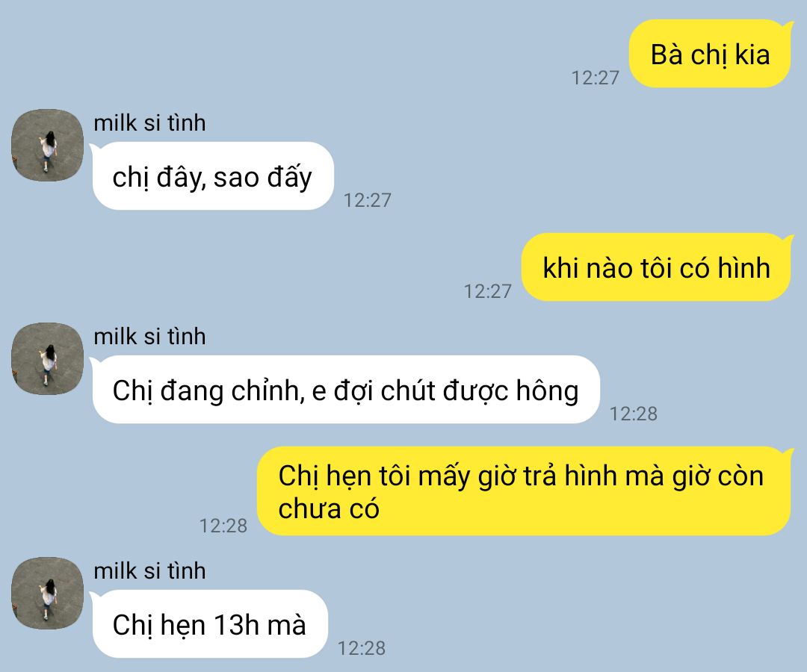Image resolution: width=807 pixels, height=672 pixels.
Task: Tap the 12:27 timestamp beside "chị đây, sao đấy"
Action: [x=368, y=200]
